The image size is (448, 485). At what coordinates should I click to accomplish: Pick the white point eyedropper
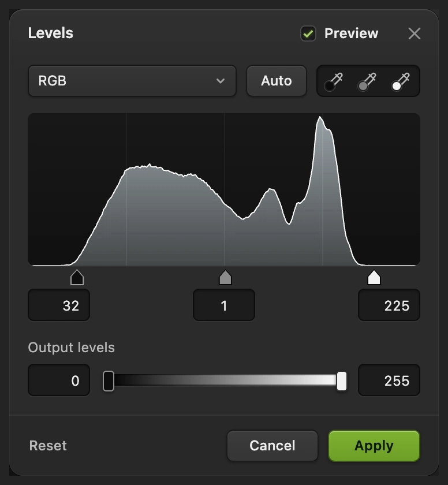click(401, 81)
